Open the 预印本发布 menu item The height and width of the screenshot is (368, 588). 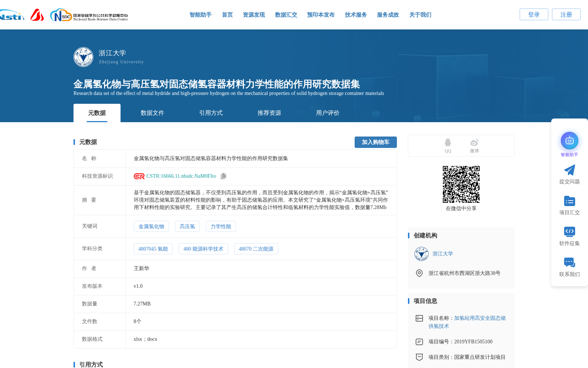pyautogui.click(x=321, y=15)
